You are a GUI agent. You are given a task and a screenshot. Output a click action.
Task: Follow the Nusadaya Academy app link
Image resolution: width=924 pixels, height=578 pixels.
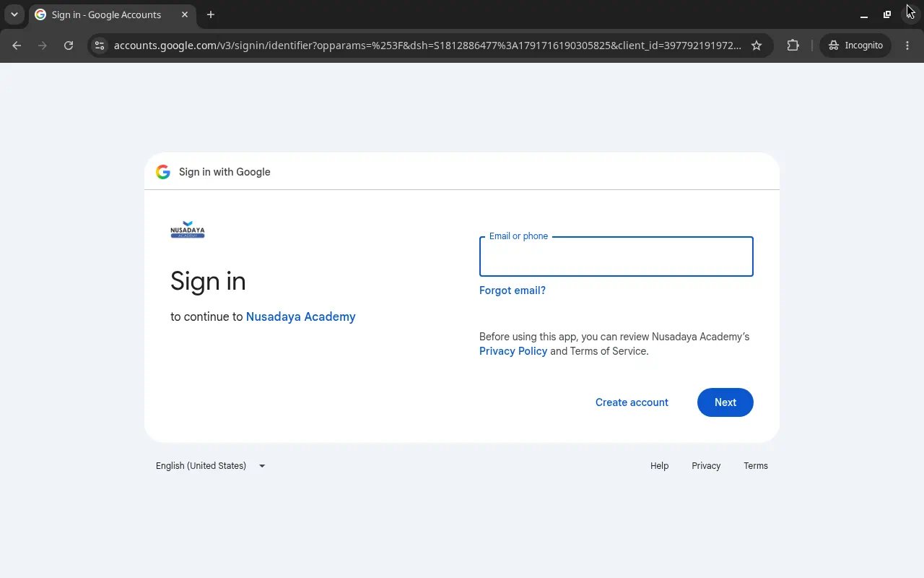(301, 316)
